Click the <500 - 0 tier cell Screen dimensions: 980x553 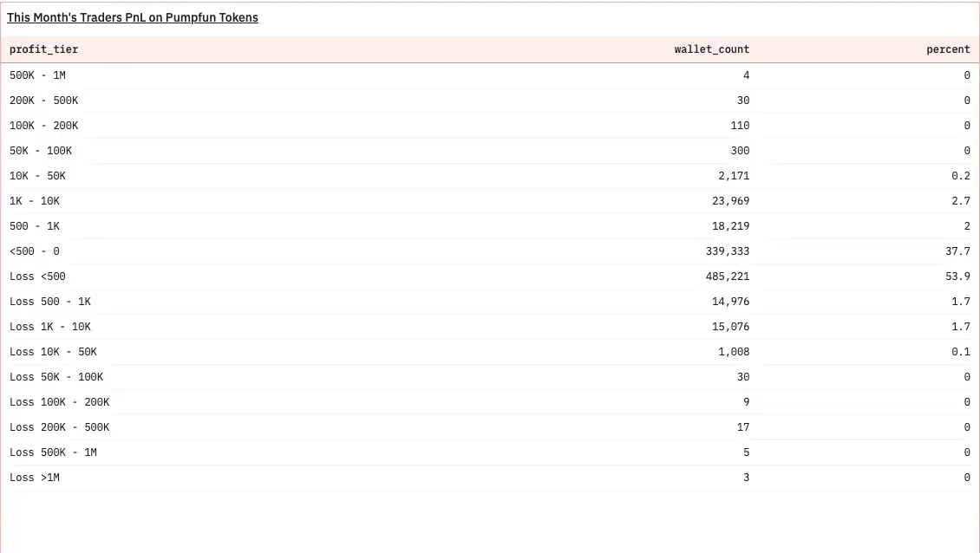pos(35,251)
